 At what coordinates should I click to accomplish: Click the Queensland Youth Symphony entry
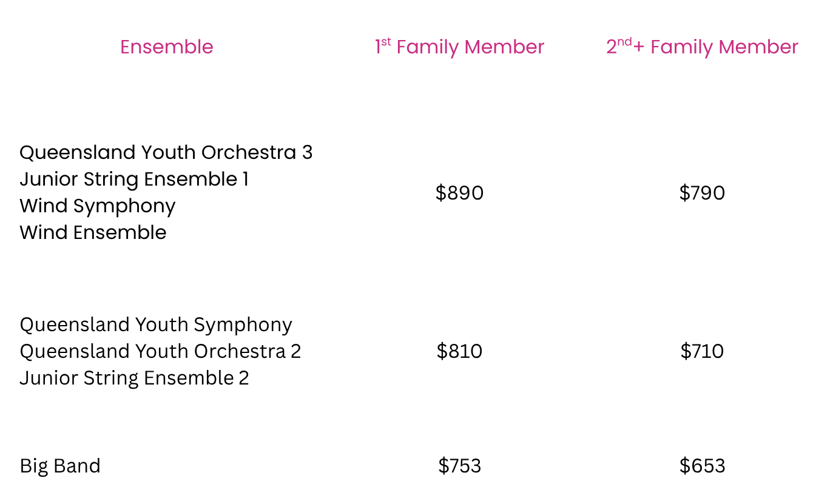pos(156,325)
